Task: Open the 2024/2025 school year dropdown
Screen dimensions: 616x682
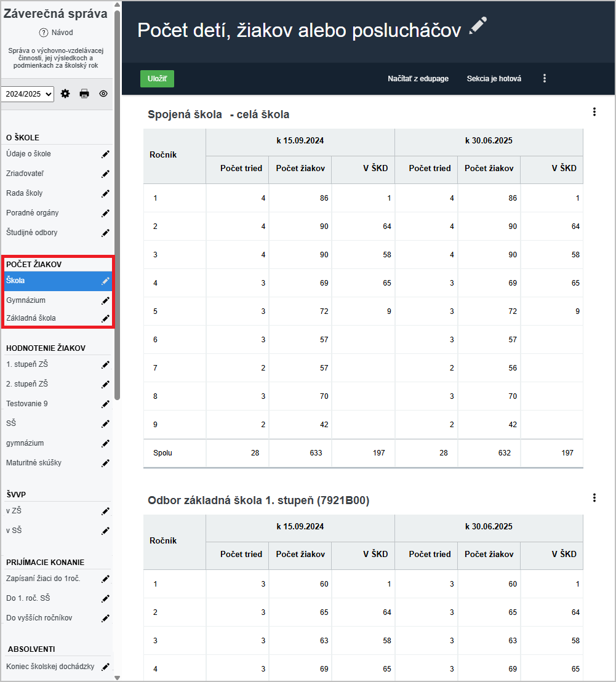Action: tap(28, 94)
